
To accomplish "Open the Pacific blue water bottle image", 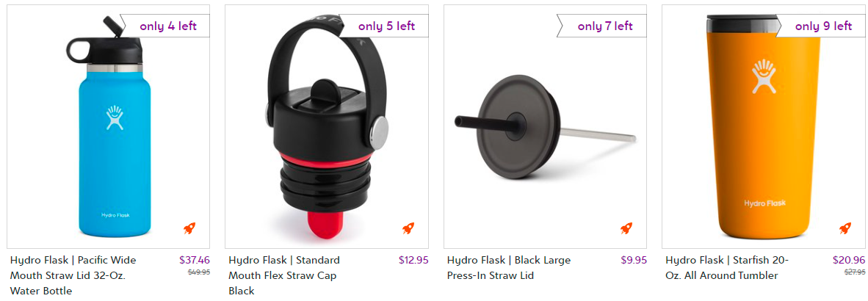I will click(x=109, y=127).
